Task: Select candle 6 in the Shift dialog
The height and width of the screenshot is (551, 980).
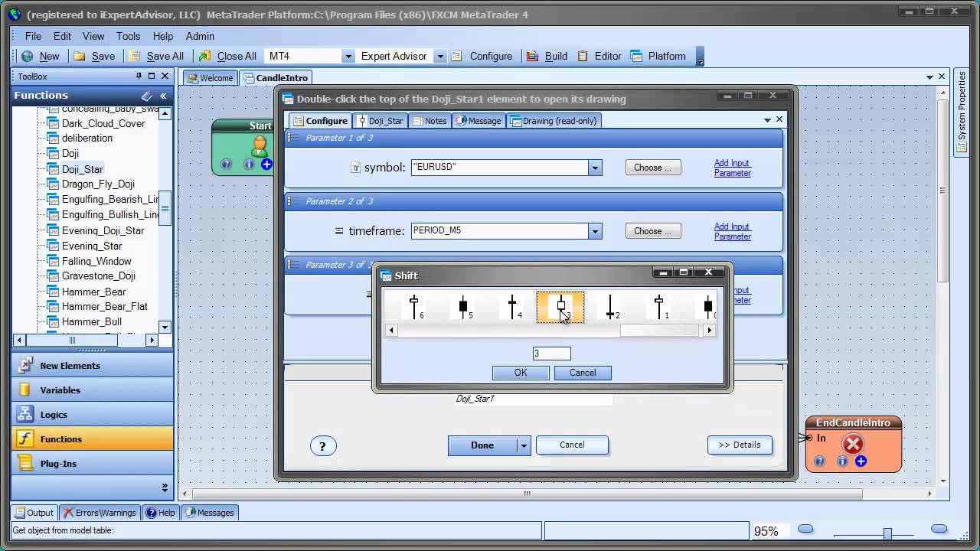Action: pos(415,307)
